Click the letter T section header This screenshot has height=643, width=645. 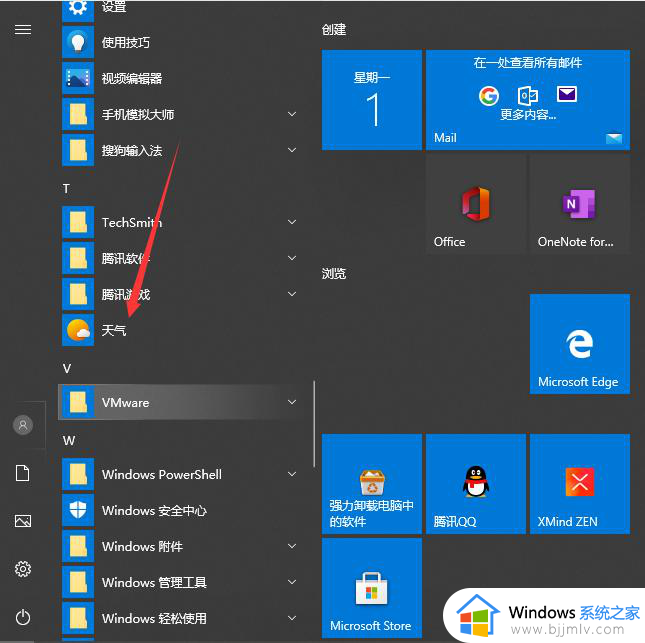[66, 189]
